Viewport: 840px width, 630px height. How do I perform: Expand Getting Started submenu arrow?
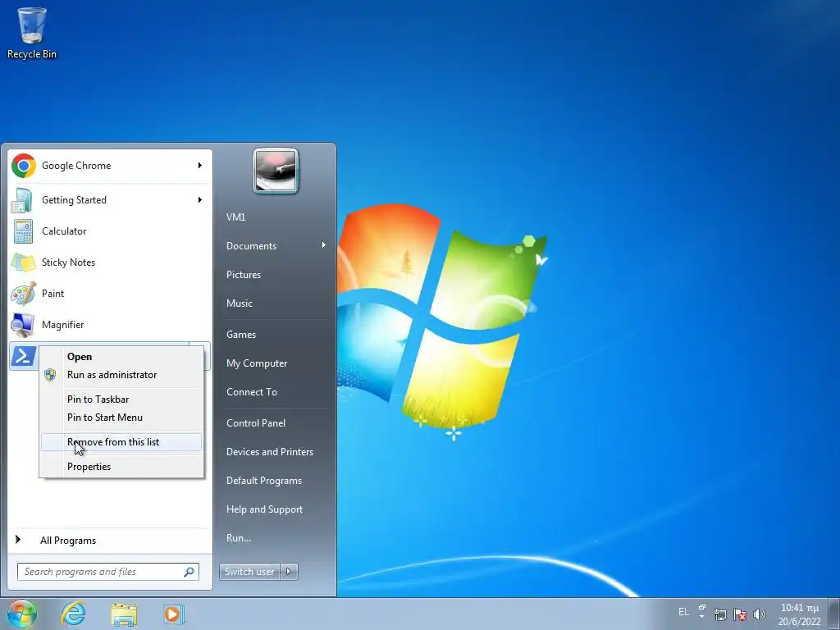click(x=200, y=200)
